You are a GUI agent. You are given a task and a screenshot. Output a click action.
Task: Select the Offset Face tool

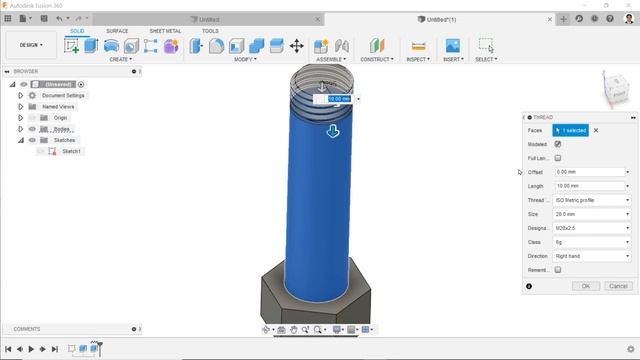(276, 46)
